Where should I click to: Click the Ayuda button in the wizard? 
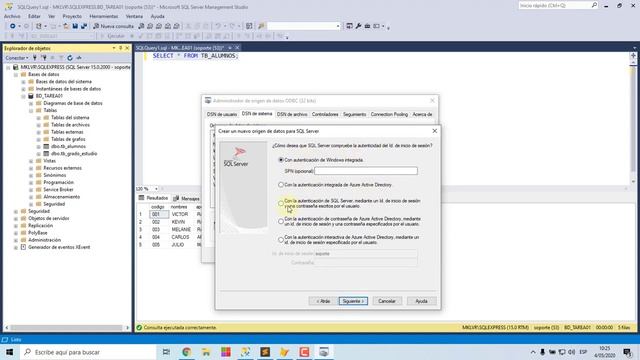click(x=421, y=301)
